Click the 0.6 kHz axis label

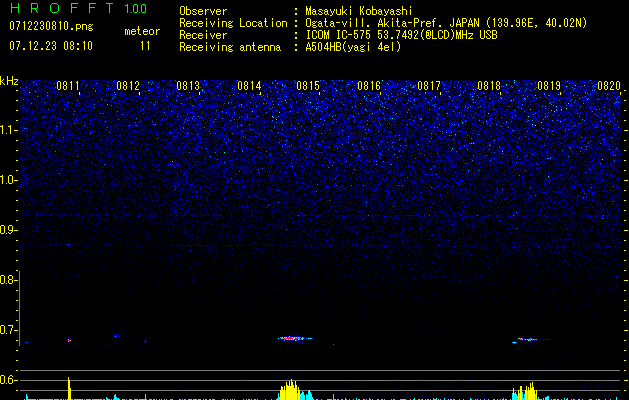[7, 380]
